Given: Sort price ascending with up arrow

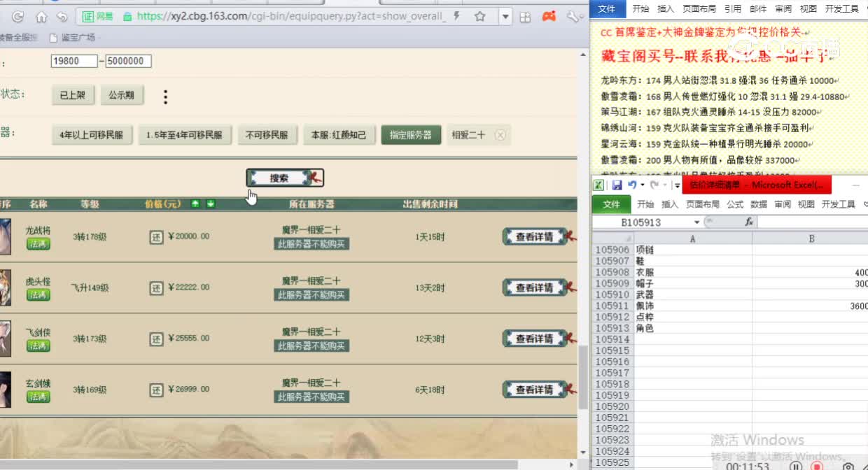Looking at the screenshot, I should 195,204.
